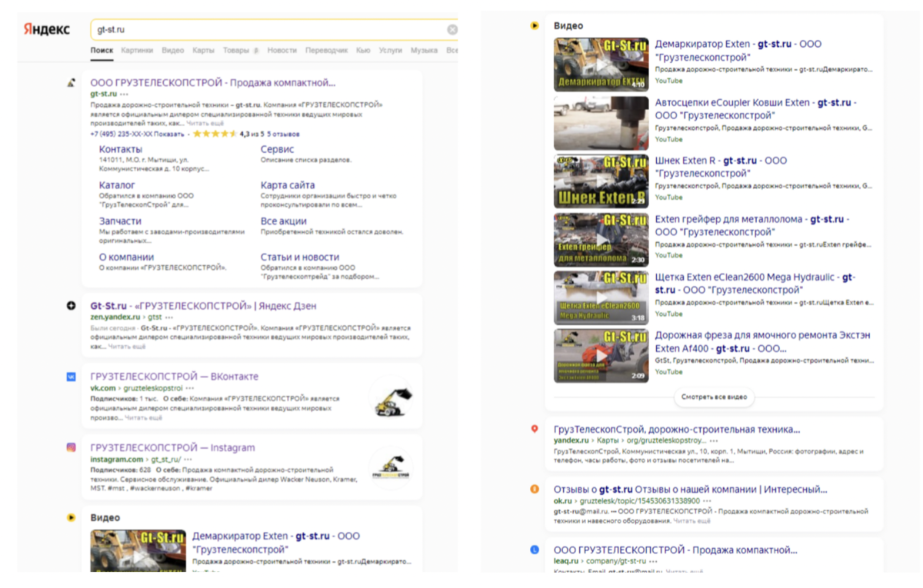Switch to the Музыка tab
The image size is (923, 588).
pyautogui.click(x=424, y=51)
